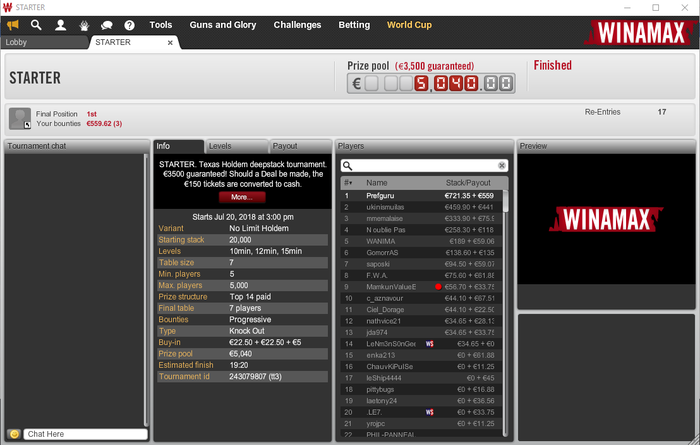Select player row Ciel_Dorage
The image size is (700, 445).
pyautogui.click(x=421, y=309)
